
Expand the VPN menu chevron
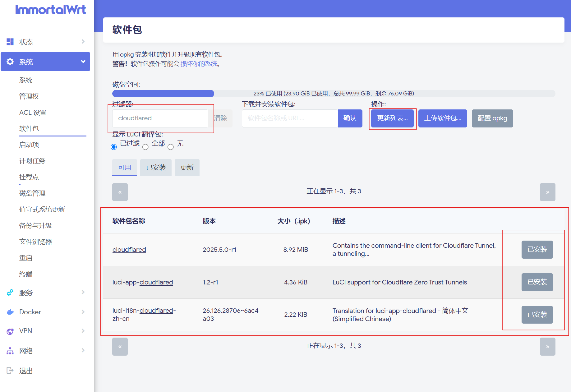pos(83,331)
